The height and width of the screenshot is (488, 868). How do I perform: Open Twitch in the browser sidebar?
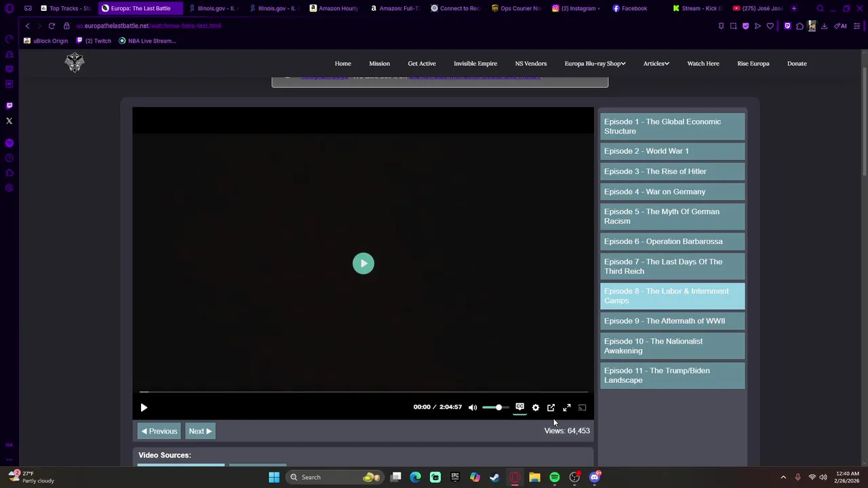(x=9, y=106)
